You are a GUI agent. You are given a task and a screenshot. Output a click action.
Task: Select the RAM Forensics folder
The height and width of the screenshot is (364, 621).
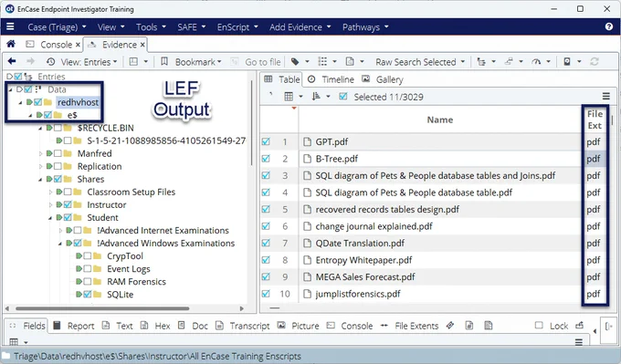point(136,282)
